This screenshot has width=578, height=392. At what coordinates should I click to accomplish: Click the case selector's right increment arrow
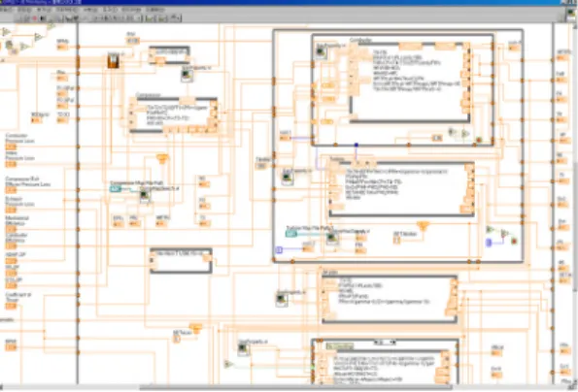point(392,343)
